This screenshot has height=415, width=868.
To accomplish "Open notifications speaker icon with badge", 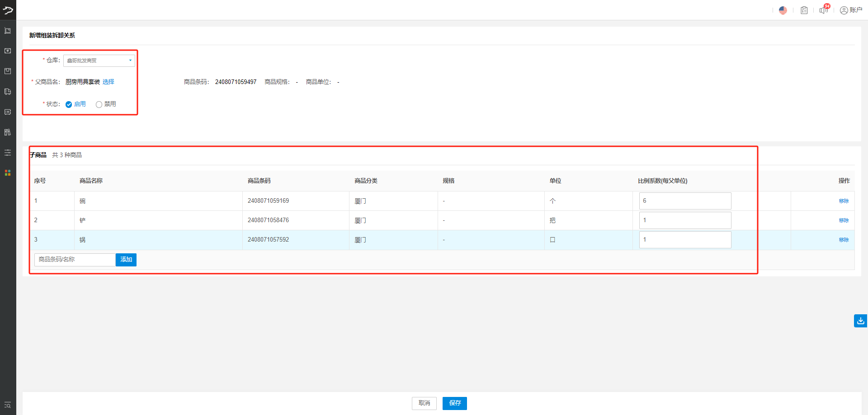I will coord(824,10).
